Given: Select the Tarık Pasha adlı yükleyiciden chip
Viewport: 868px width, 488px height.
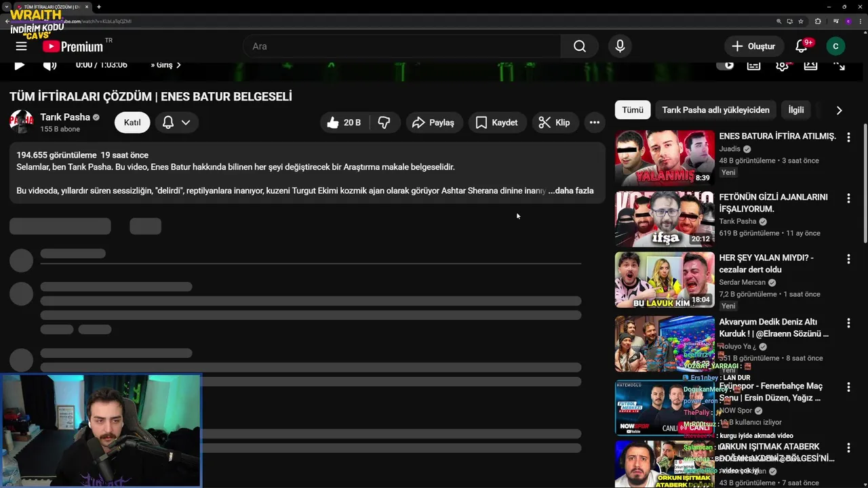Looking at the screenshot, I should (715, 110).
